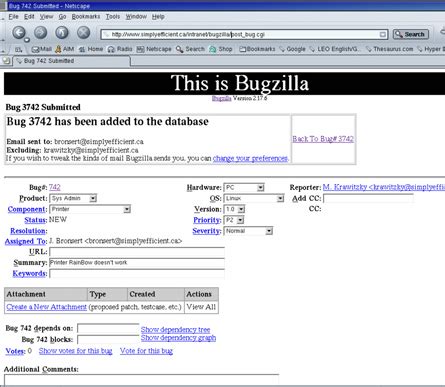
Task: Expand the Component dropdown showing Printer
Action: (90, 209)
